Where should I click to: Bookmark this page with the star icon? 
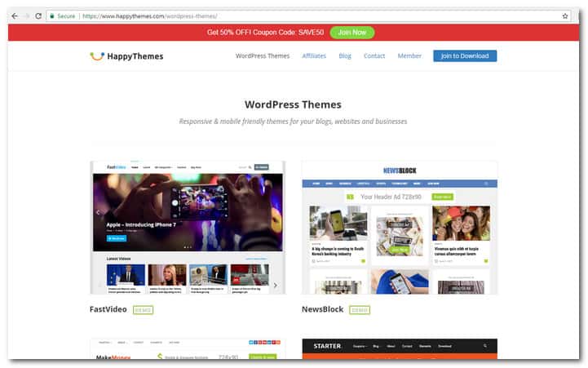pyautogui.click(x=565, y=16)
